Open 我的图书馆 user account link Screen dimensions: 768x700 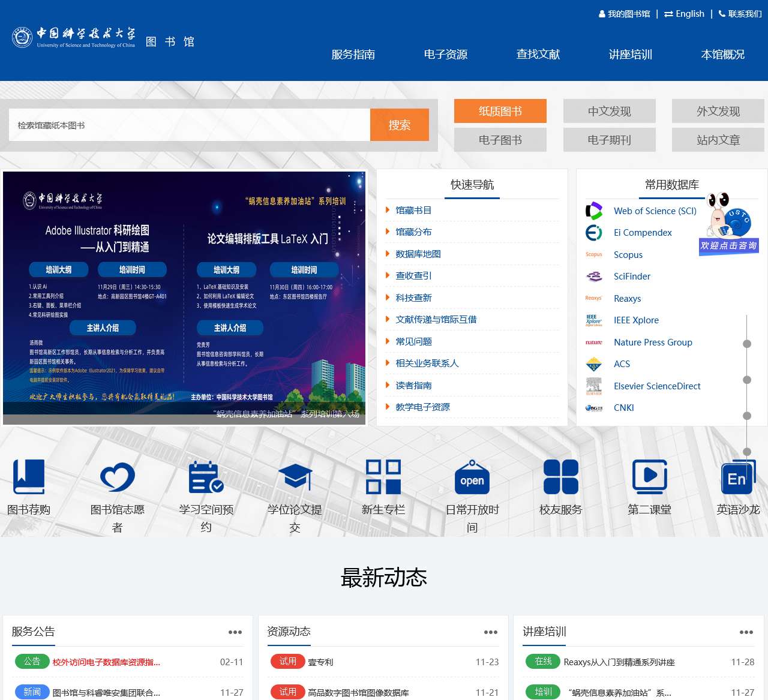tap(624, 14)
